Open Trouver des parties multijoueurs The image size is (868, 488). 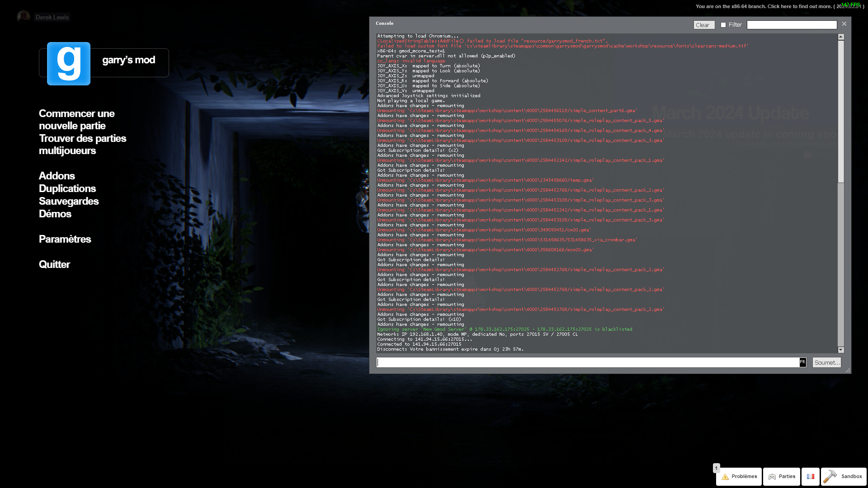83,145
